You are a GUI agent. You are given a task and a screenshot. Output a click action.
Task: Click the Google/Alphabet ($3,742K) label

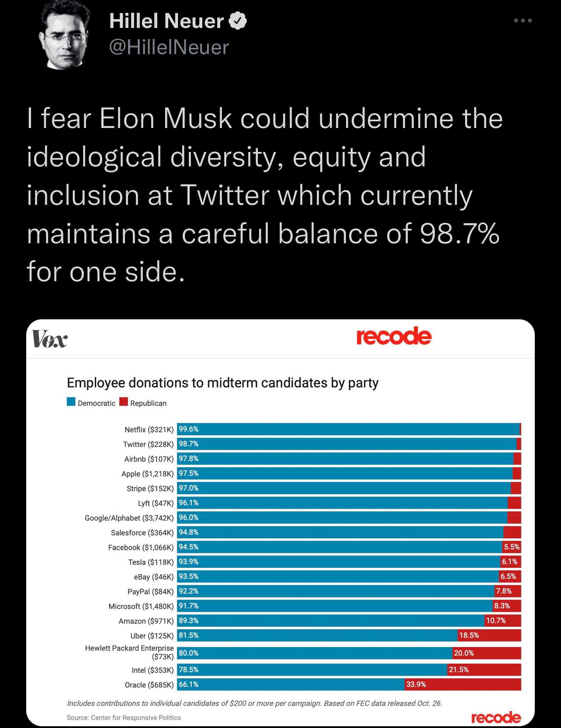coord(129,518)
